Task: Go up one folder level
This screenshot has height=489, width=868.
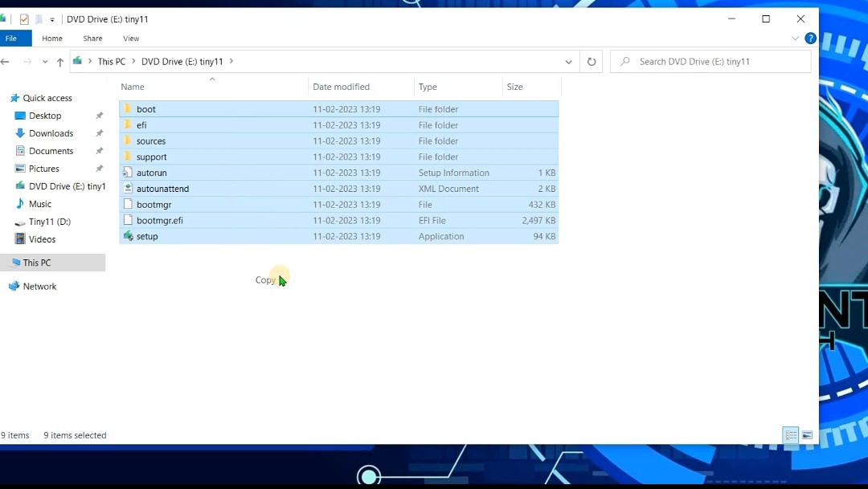Action: pyautogui.click(x=59, y=62)
